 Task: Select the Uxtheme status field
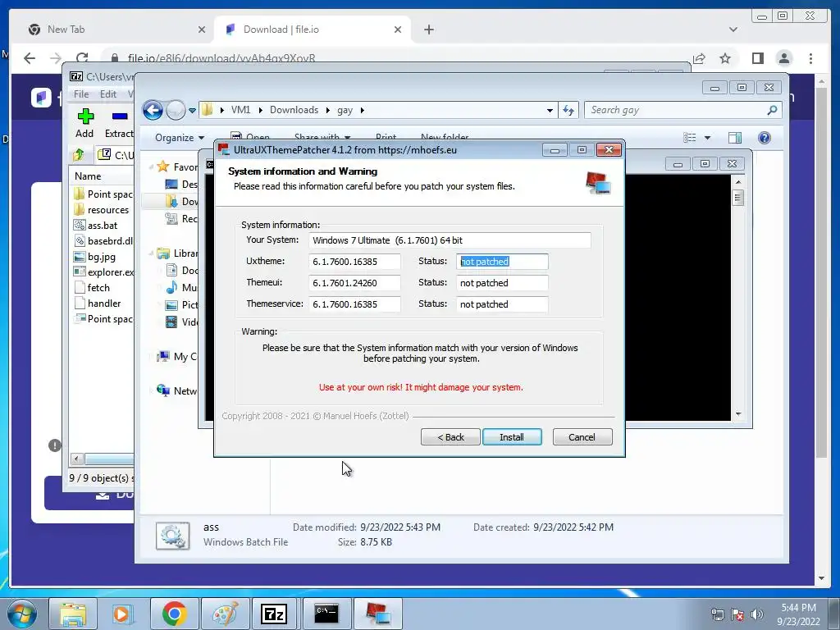(502, 262)
